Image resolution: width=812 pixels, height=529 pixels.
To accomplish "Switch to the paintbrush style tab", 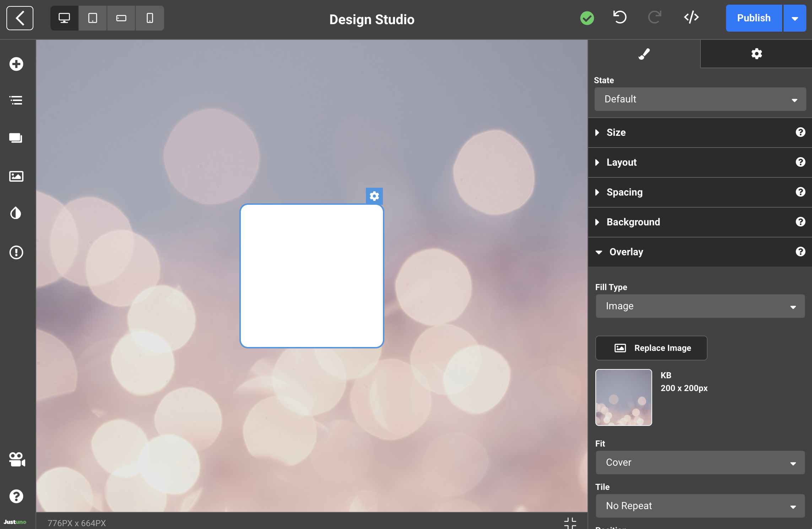I will point(644,54).
